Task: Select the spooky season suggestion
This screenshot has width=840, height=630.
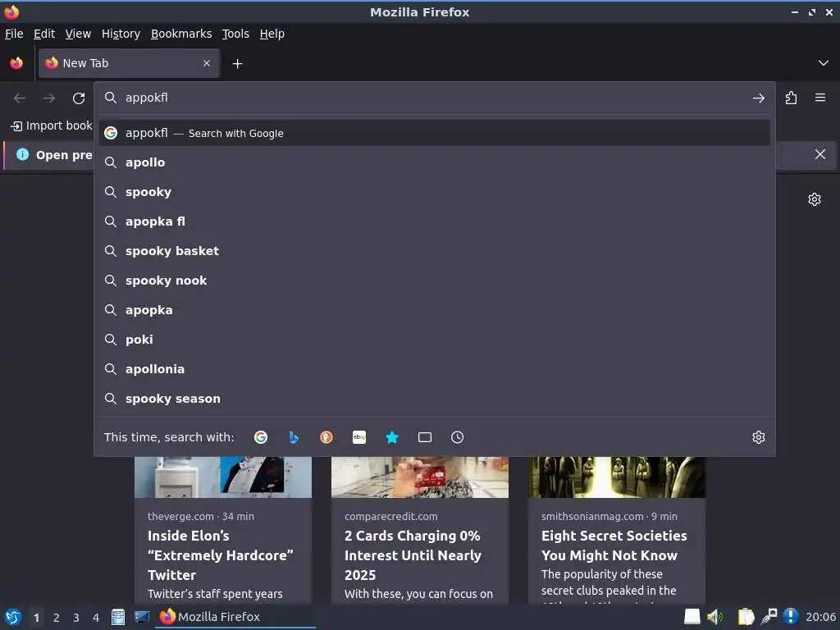Action: pos(435,398)
